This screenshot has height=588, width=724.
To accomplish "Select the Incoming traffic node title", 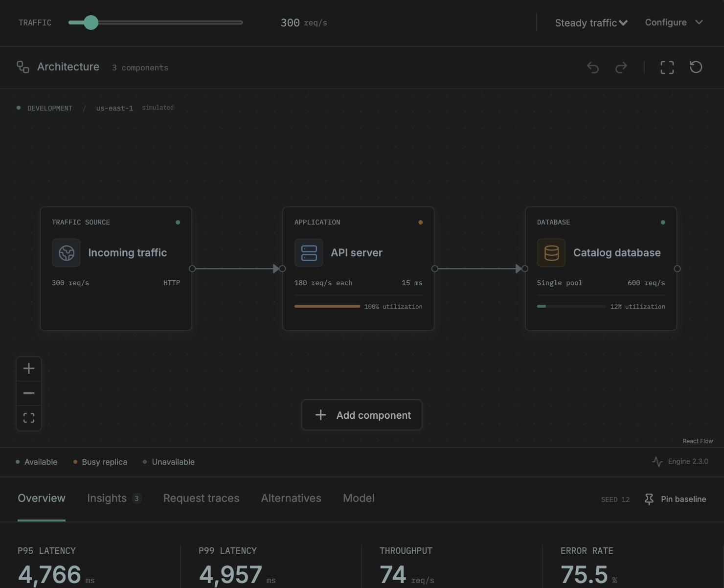I will pyautogui.click(x=127, y=252).
